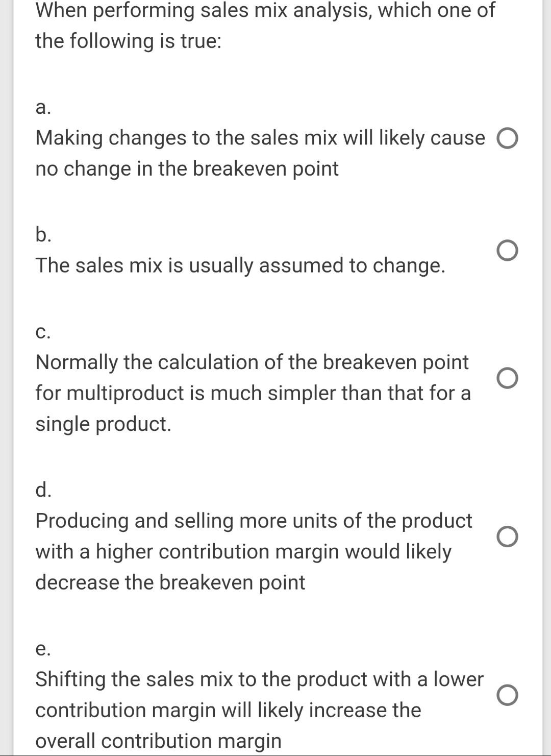Choose answer about sales mix causing no breakeven change
The image size is (551, 756).
[508, 138]
